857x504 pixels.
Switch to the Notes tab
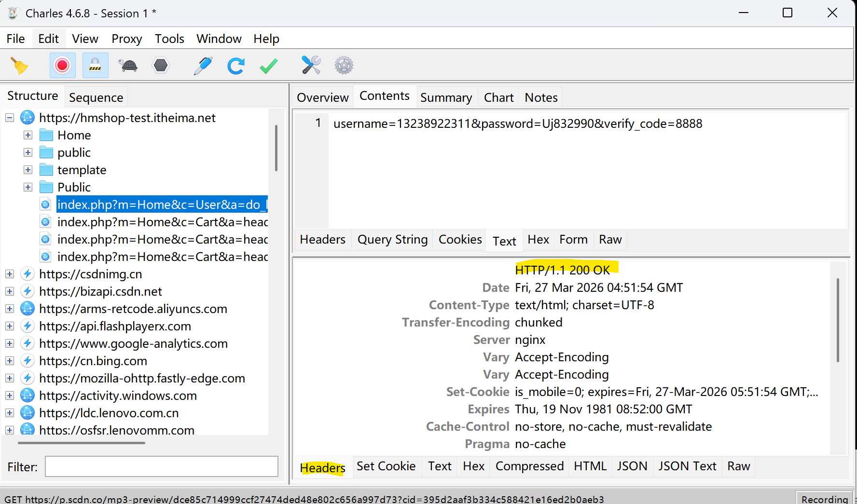click(541, 97)
